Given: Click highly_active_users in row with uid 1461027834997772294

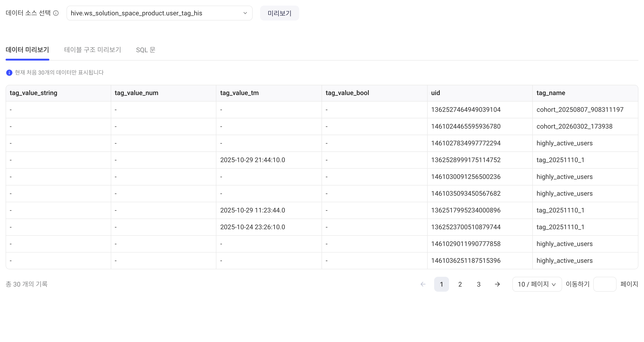Looking at the screenshot, I should (564, 143).
